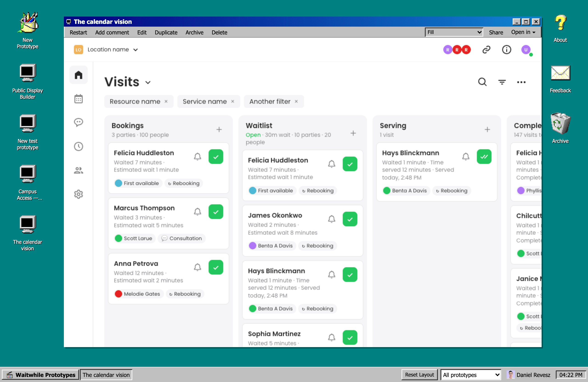Click the Reset Layout button

pyautogui.click(x=419, y=375)
